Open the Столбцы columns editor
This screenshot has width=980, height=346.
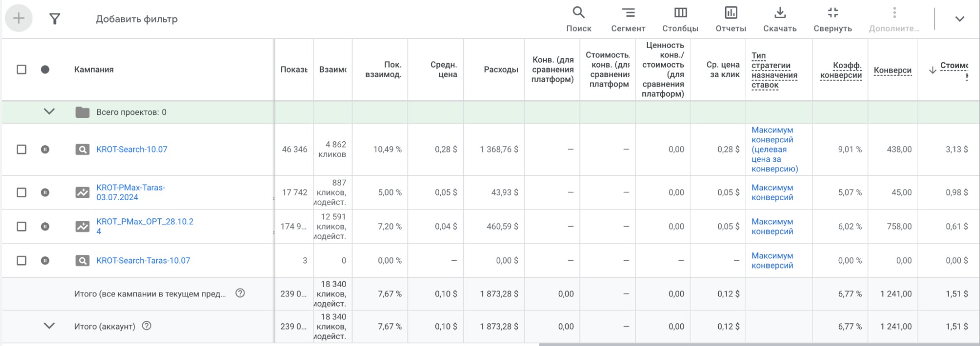(680, 19)
